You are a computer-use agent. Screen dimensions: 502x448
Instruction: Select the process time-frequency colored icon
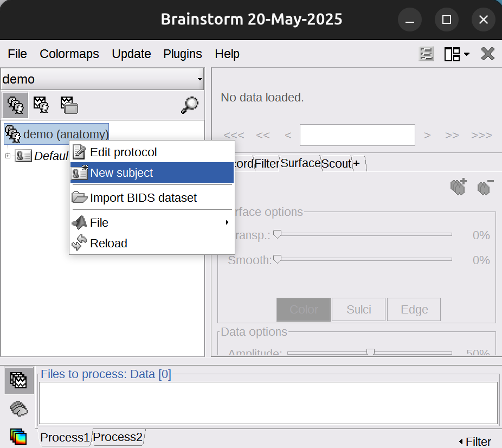tap(18, 437)
